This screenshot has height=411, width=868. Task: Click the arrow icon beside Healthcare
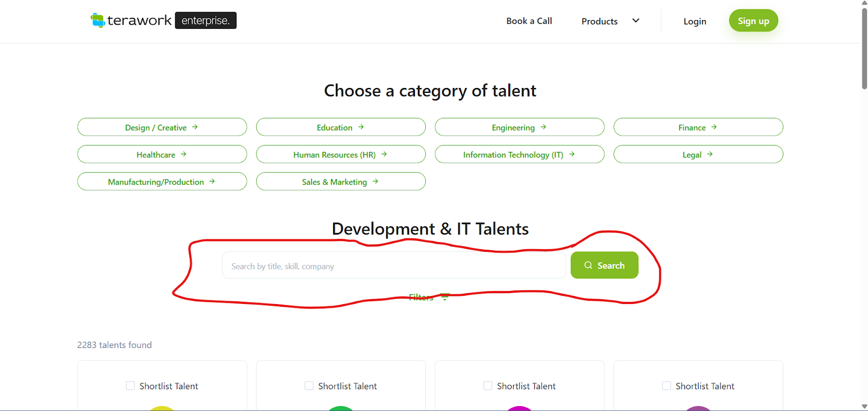pyautogui.click(x=183, y=154)
